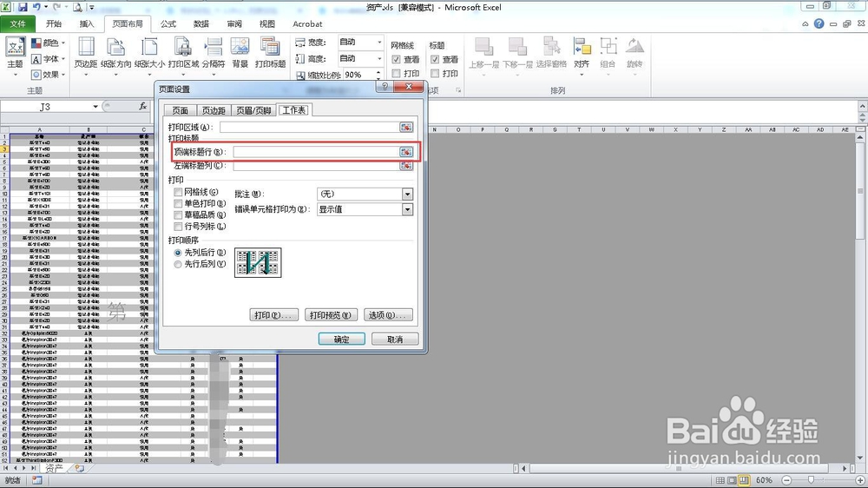Click the range selector icon for 打印区域
The width and height of the screenshot is (868, 488).
coord(406,127)
